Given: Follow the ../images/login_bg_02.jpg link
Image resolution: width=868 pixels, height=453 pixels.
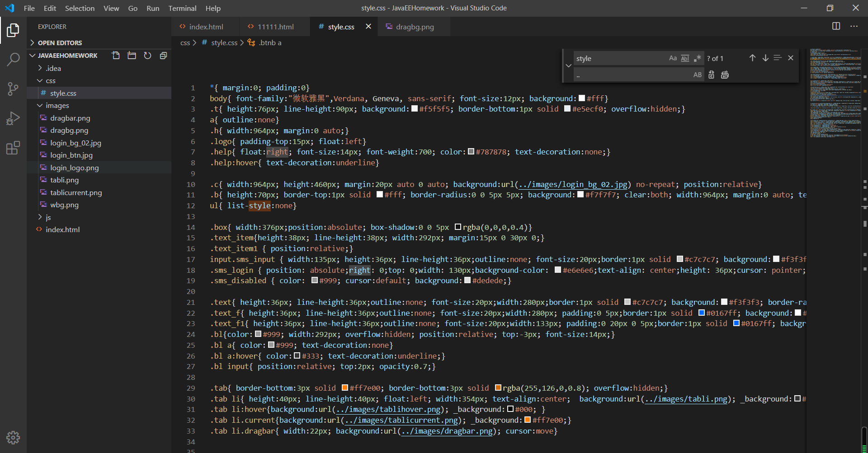Looking at the screenshot, I should [573, 184].
